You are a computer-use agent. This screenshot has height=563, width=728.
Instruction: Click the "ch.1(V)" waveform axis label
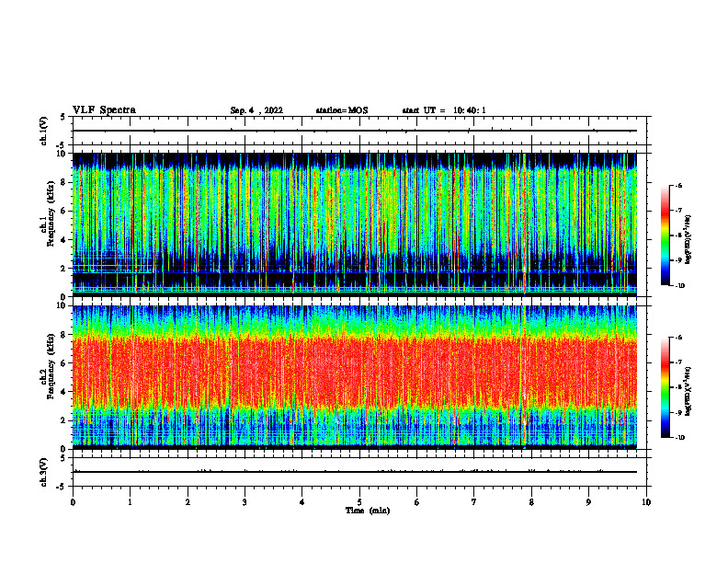(43, 131)
